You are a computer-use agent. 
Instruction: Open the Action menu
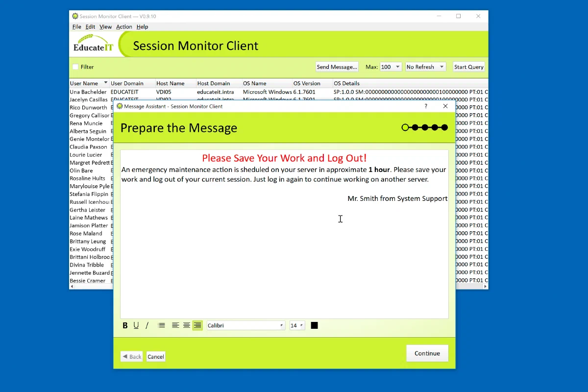point(124,27)
